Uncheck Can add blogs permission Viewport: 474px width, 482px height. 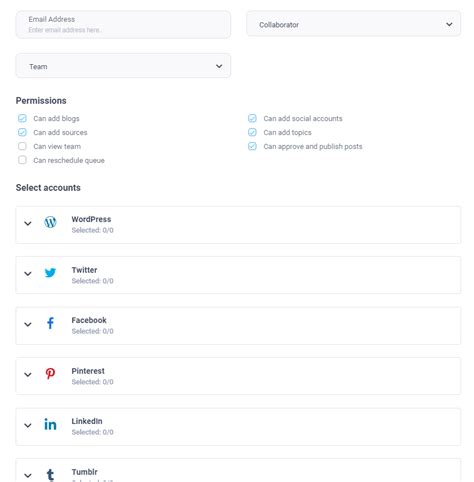point(22,118)
